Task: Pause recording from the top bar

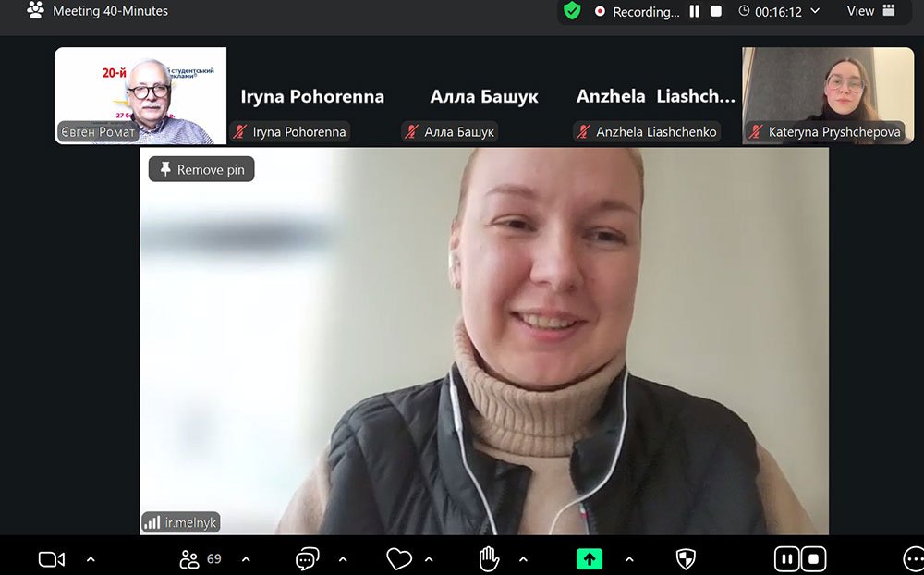Action: tap(695, 11)
